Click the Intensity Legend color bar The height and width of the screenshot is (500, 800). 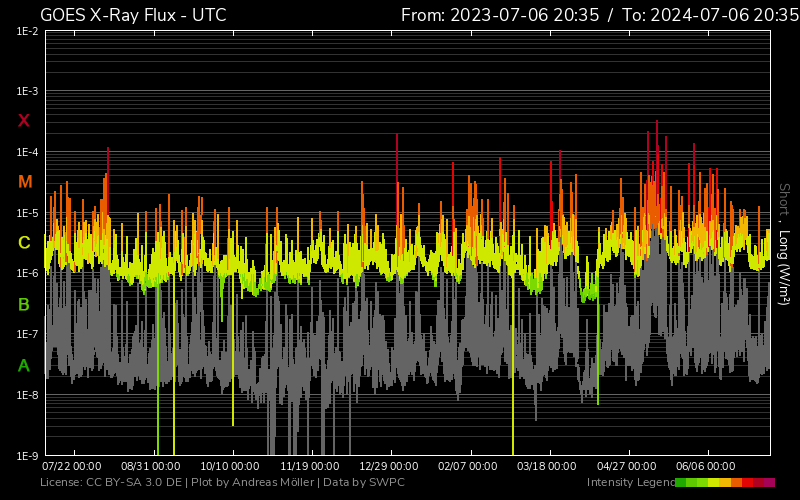click(724, 483)
